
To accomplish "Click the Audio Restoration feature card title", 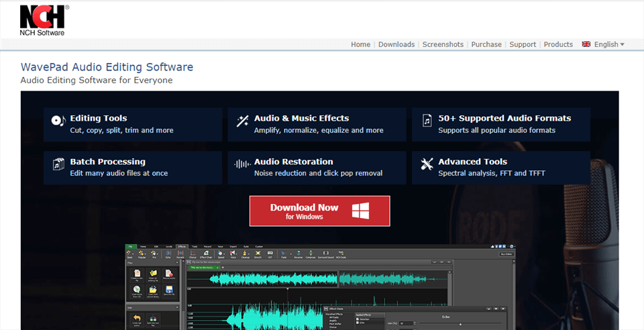I will coord(294,162).
